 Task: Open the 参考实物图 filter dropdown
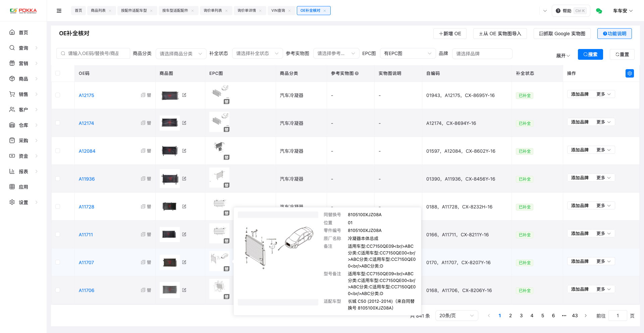pyautogui.click(x=336, y=53)
